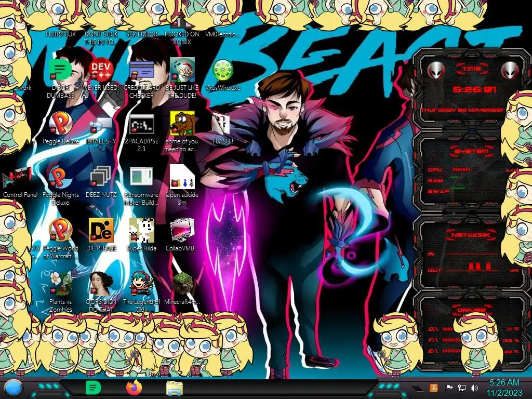
Task: Launch VirusWire.exe lime icon
Action: point(222,71)
